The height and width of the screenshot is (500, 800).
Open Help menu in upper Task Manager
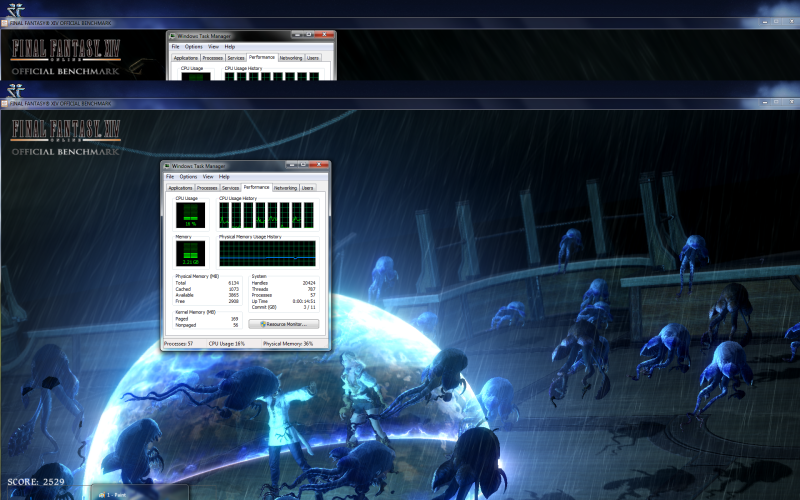230,46
